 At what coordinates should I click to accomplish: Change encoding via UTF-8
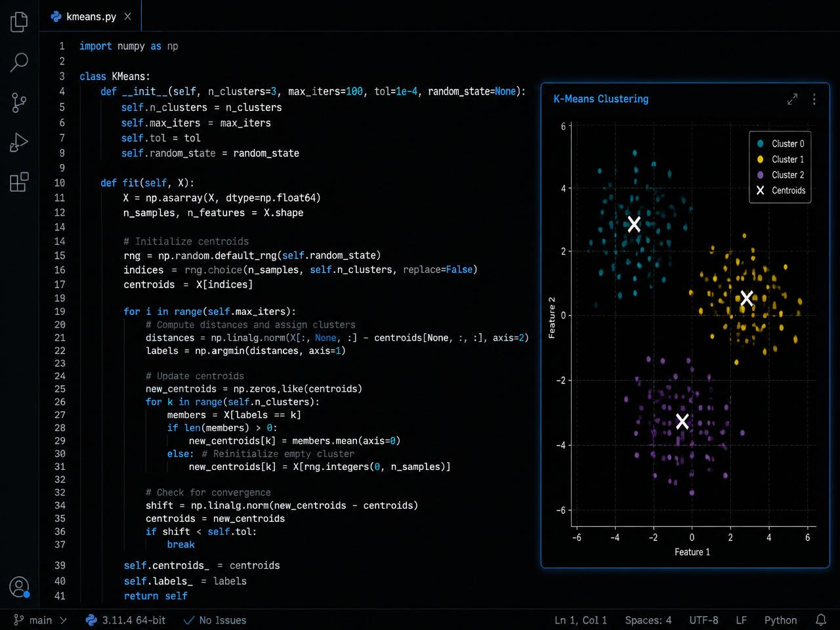pyautogui.click(x=703, y=620)
